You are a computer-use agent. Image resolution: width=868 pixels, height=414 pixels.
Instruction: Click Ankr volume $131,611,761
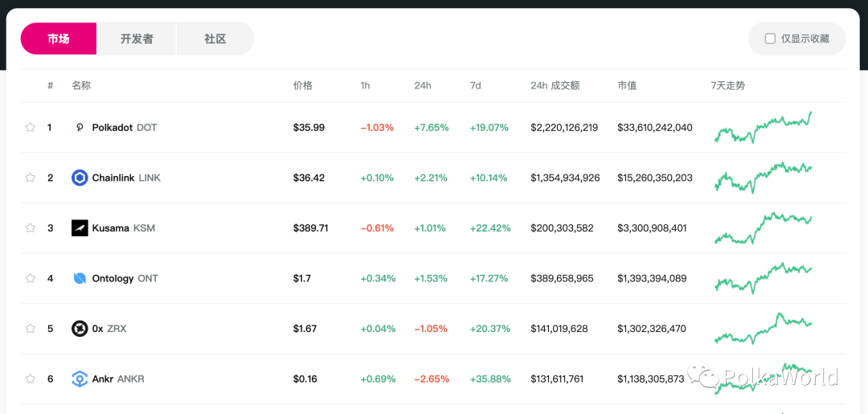coord(557,379)
